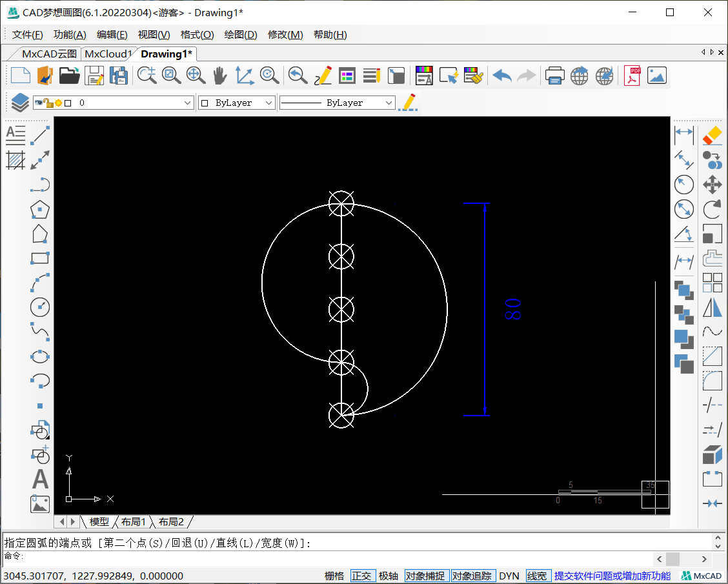This screenshot has width=728, height=584.
Task: Open the 文件(F) menu
Action: 27,35
